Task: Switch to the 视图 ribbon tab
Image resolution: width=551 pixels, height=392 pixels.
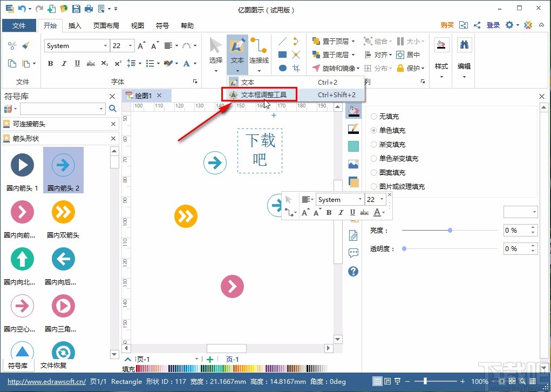Action: click(x=138, y=26)
